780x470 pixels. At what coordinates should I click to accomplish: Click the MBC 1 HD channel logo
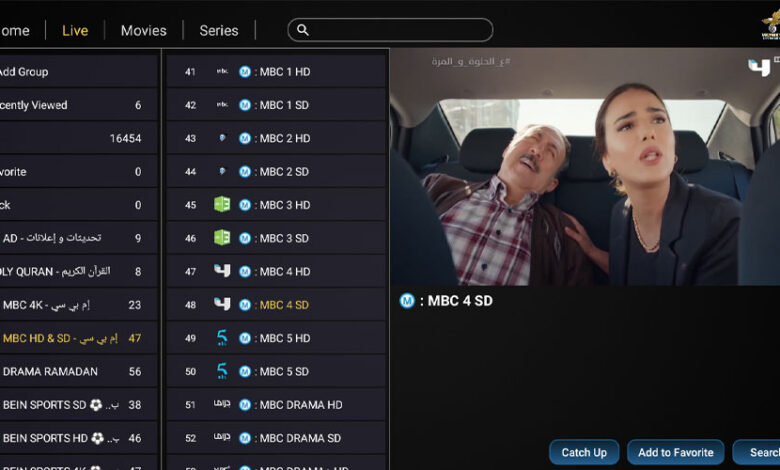coord(222,72)
